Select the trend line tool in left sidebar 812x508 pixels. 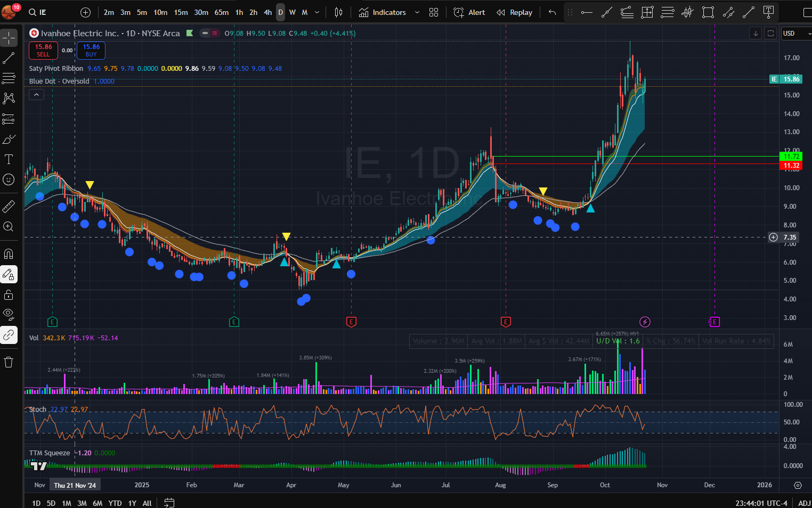(9, 58)
